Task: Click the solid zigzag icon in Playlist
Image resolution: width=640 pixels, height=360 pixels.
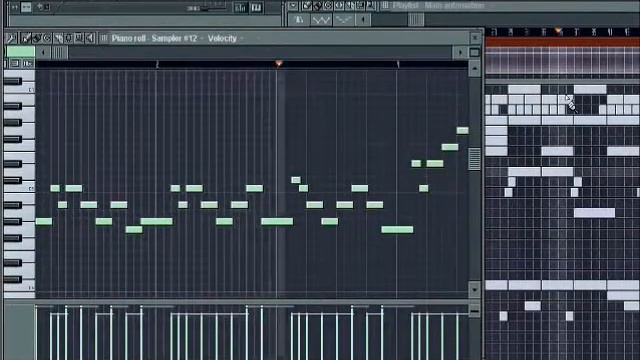Action: coord(321,20)
